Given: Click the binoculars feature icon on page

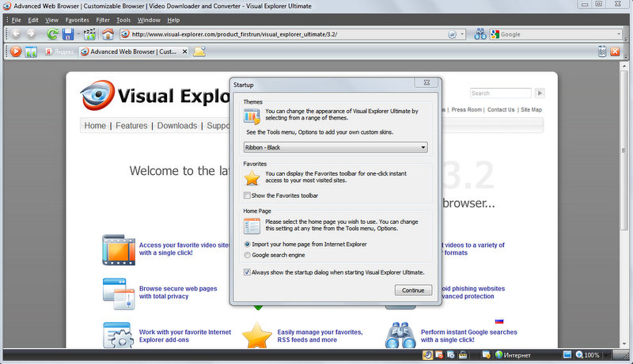Looking at the screenshot, I should pyautogui.click(x=400, y=335).
